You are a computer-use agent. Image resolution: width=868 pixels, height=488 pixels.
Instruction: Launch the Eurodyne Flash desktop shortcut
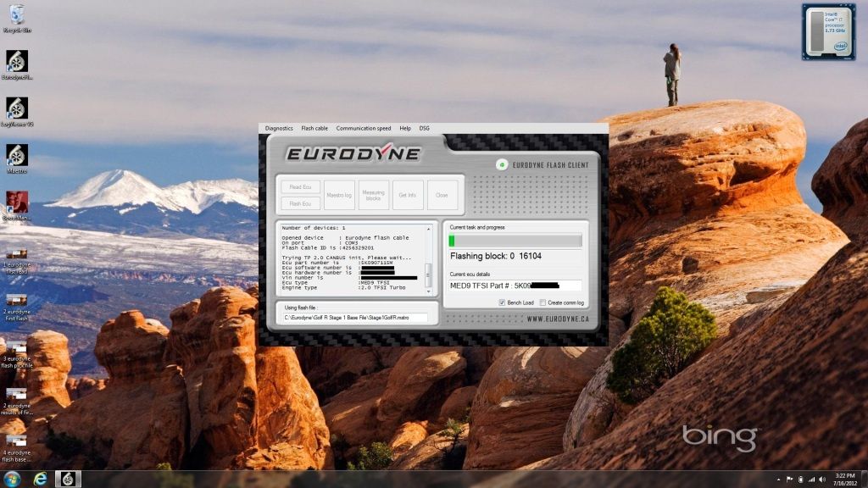(17, 64)
